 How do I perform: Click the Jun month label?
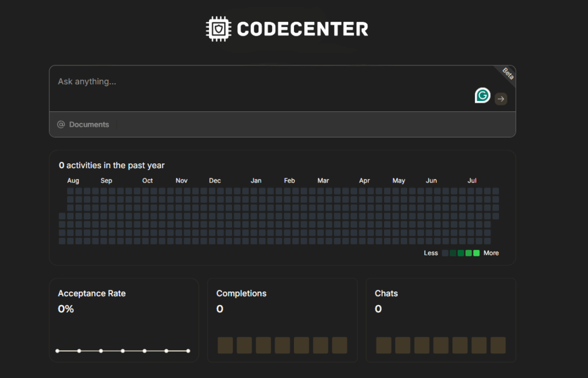click(x=431, y=181)
